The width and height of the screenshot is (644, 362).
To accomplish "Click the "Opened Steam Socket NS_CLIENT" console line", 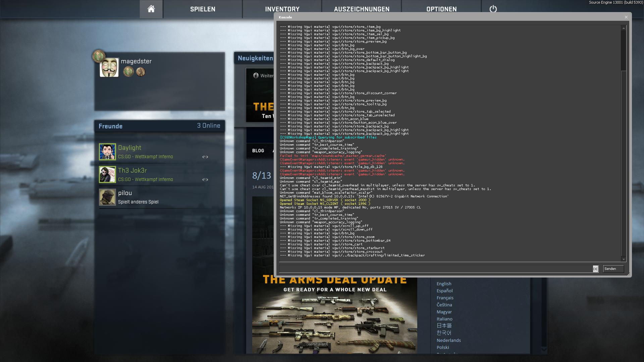I will click(325, 204).
